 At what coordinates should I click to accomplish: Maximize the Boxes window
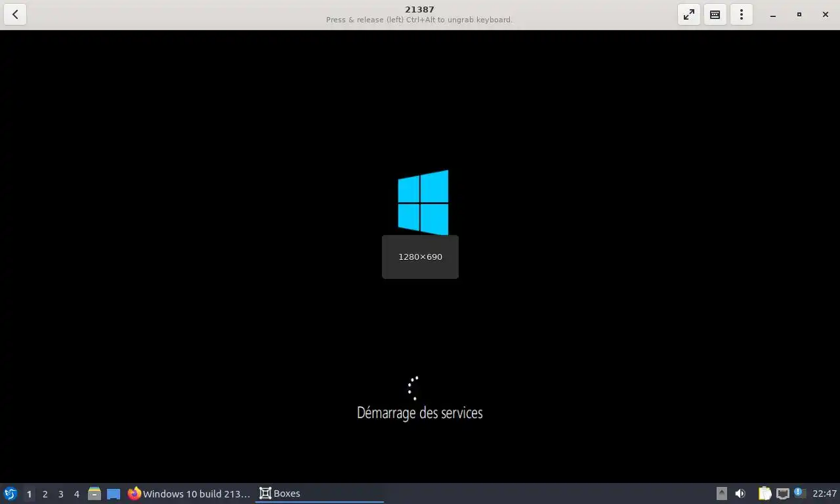[799, 14]
